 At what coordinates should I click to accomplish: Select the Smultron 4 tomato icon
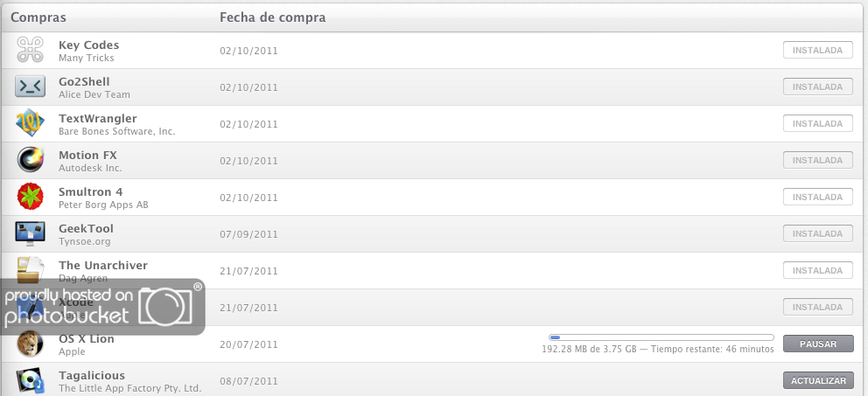click(x=30, y=197)
